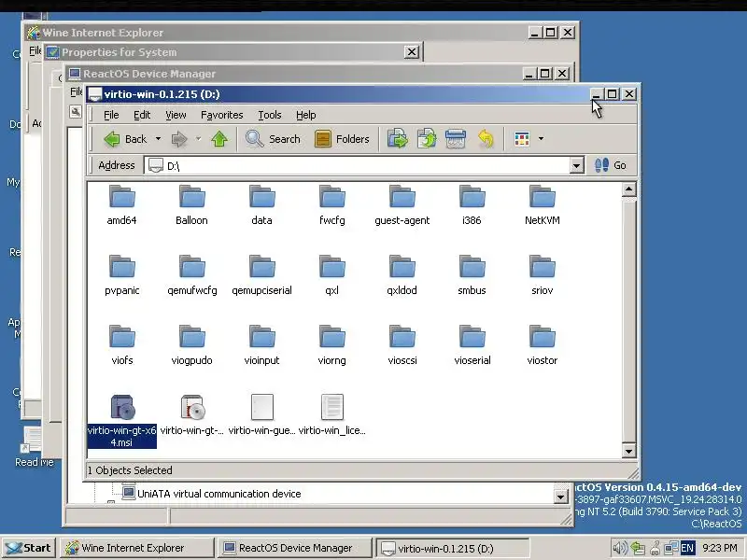This screenshot has width=747, height=560.
Task: Click Device Manager tree scroll down arrow
Action: click(x=561, y=497)
